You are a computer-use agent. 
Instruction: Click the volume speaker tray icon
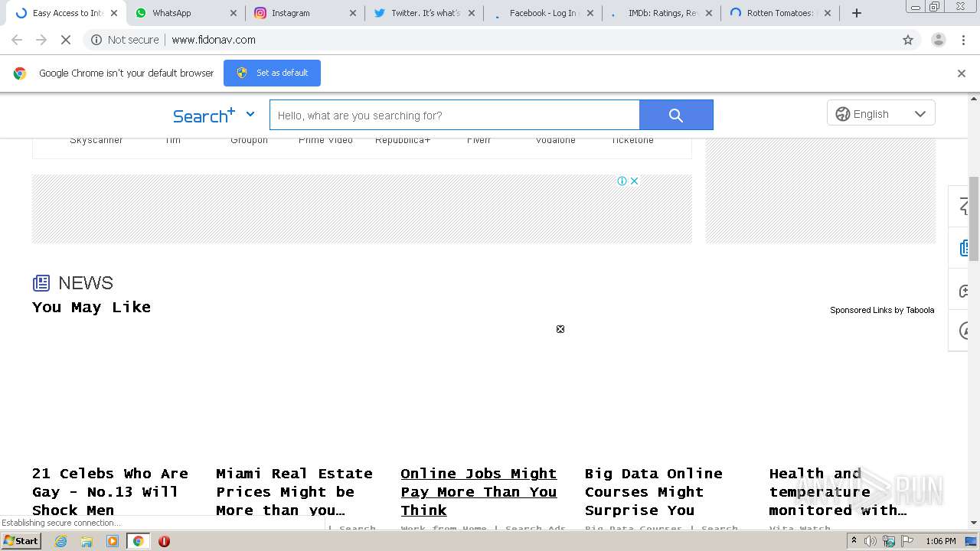point(871,541)
